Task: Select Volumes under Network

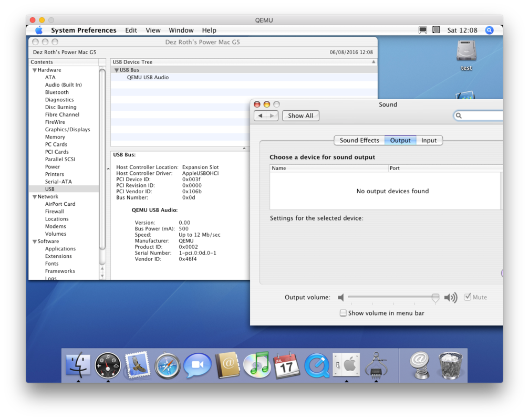Action: (56, 234)
